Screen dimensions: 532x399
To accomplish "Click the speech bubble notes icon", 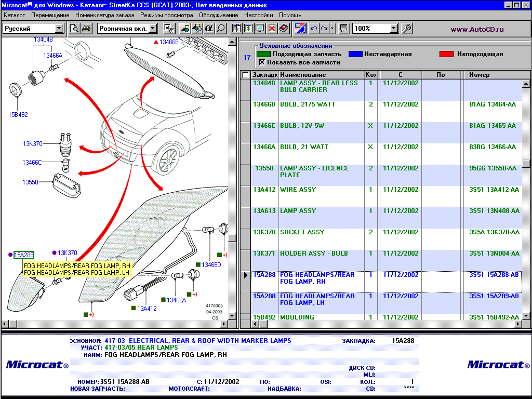I will pos(344,29).
